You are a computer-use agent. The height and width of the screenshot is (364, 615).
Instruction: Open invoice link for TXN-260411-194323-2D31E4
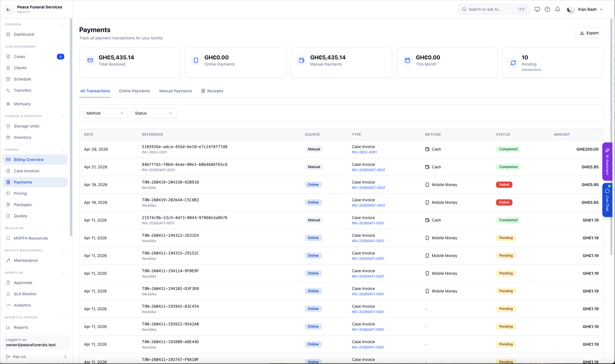pos(368,241)
